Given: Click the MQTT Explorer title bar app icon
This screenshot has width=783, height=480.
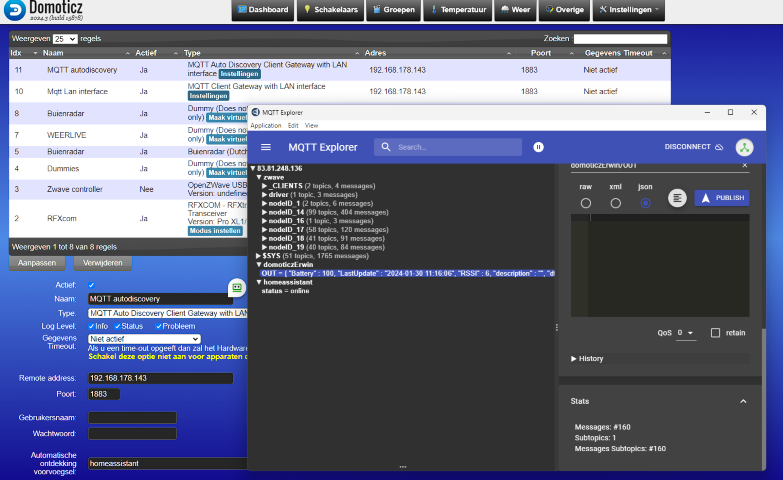Looking at the screenshot, I should [x=256, y=112].
